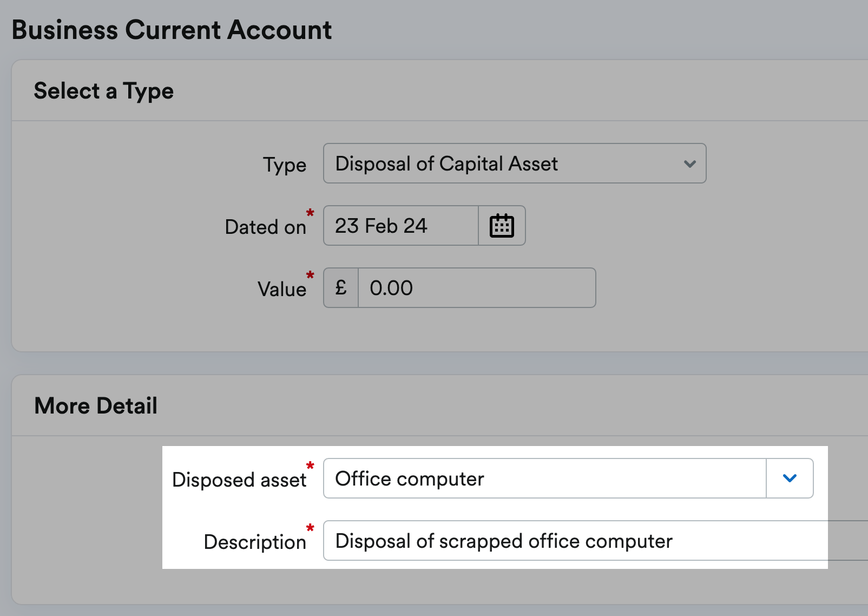Focus the Dated on field showing 23 Feb 24

click(x=400, y=226)
